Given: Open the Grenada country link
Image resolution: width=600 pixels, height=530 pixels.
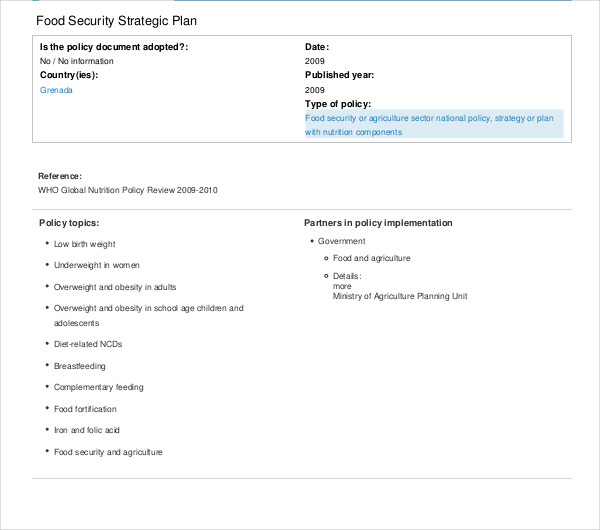Looking at the screenshot, I should click(x=56, y=90).
